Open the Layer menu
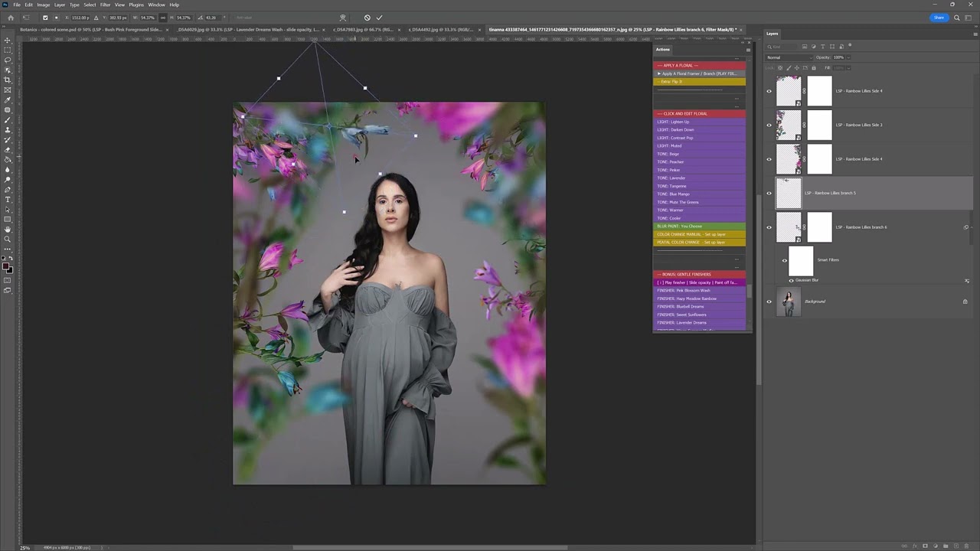Viewport: 980px width, 551px height. click(59, 5)
